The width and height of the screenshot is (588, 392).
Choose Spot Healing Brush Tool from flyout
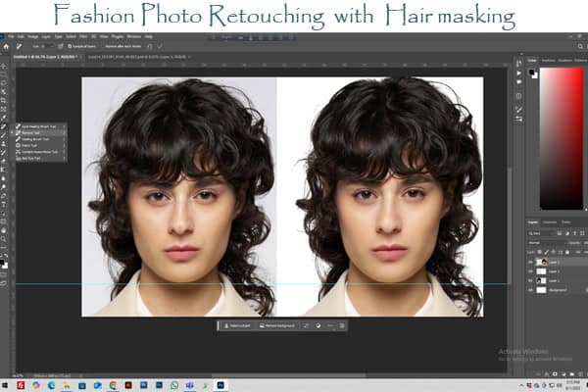click(41, 126)
